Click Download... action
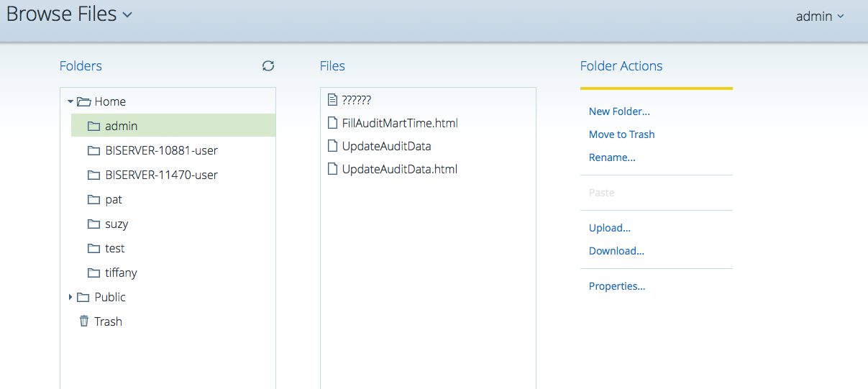The image size is (868, 389). (x=616, y=251)
